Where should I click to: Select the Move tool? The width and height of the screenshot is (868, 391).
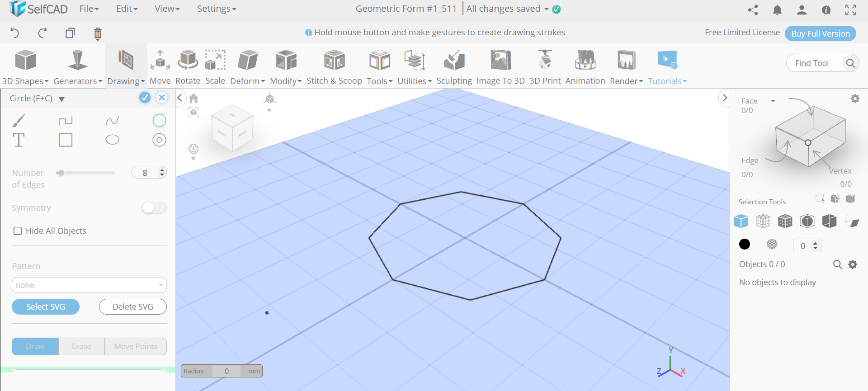160,67
